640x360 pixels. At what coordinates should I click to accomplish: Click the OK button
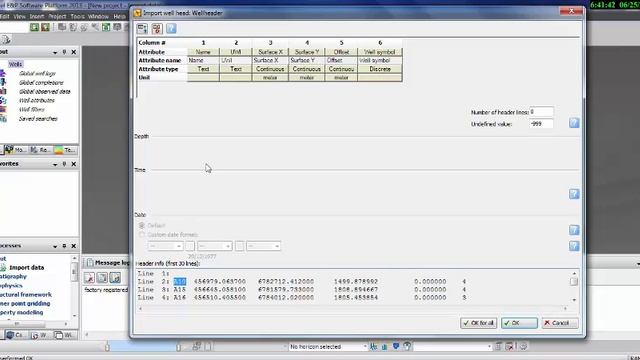pos(519,323)
